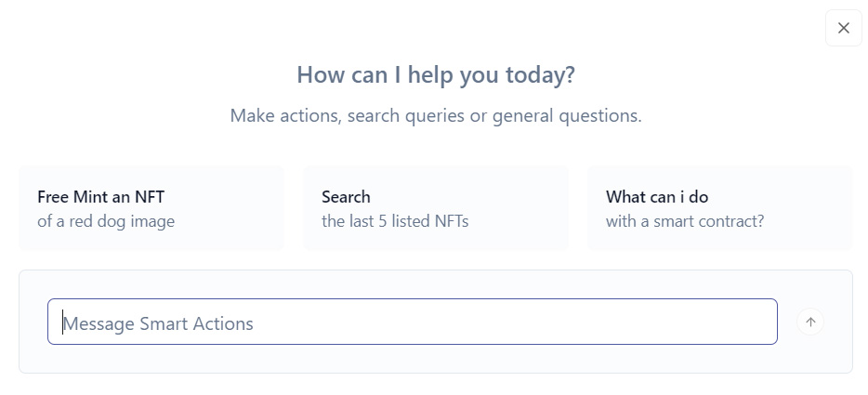Click the bold "Search" card title
The image size is (868, 395).
[346, 196]
